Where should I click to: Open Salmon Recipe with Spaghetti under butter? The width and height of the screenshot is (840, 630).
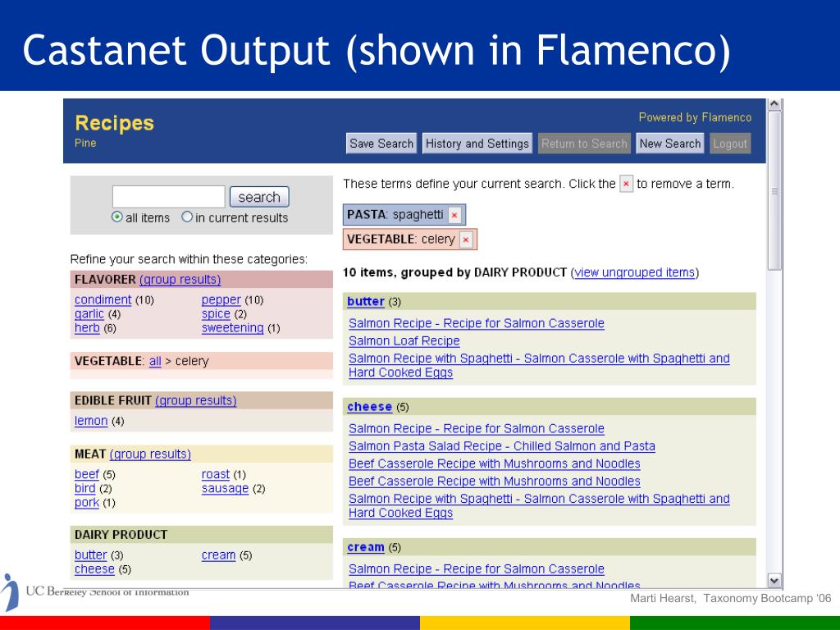[539, 365]
